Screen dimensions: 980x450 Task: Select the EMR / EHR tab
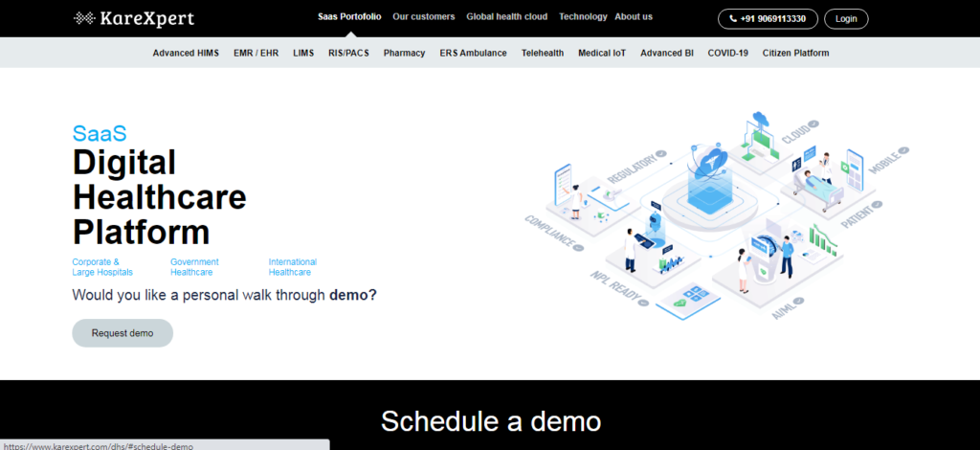coord(256,53)
